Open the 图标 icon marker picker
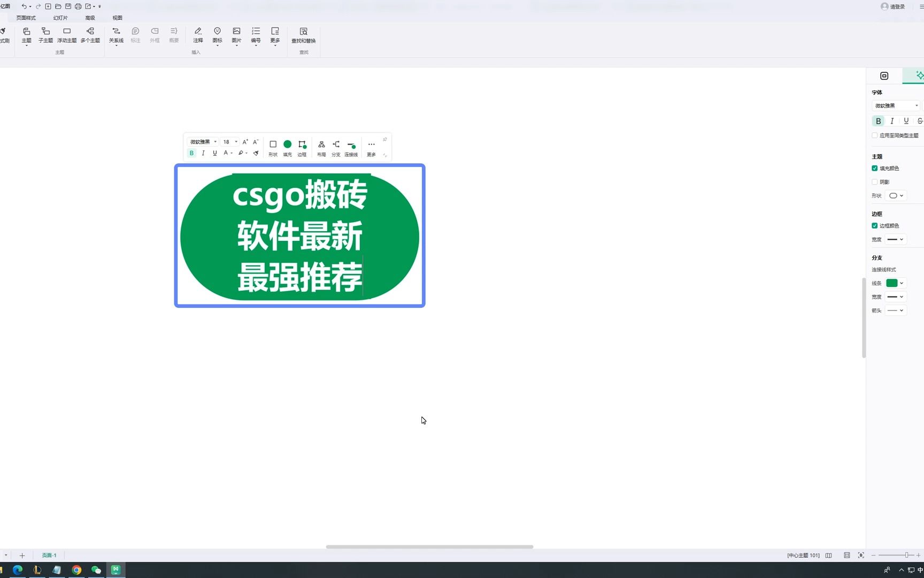The width and height of the screenshot is (924, 578). tap(217, 35)
